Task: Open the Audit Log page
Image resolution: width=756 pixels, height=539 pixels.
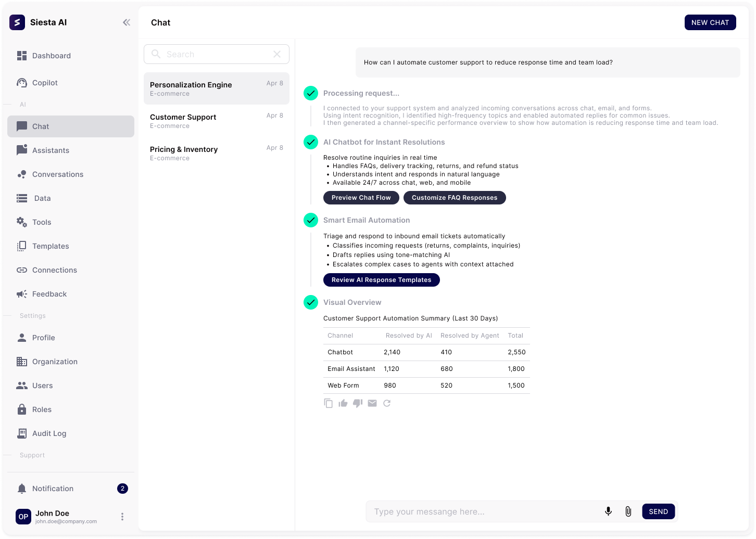Action: (x=49, y=433)
